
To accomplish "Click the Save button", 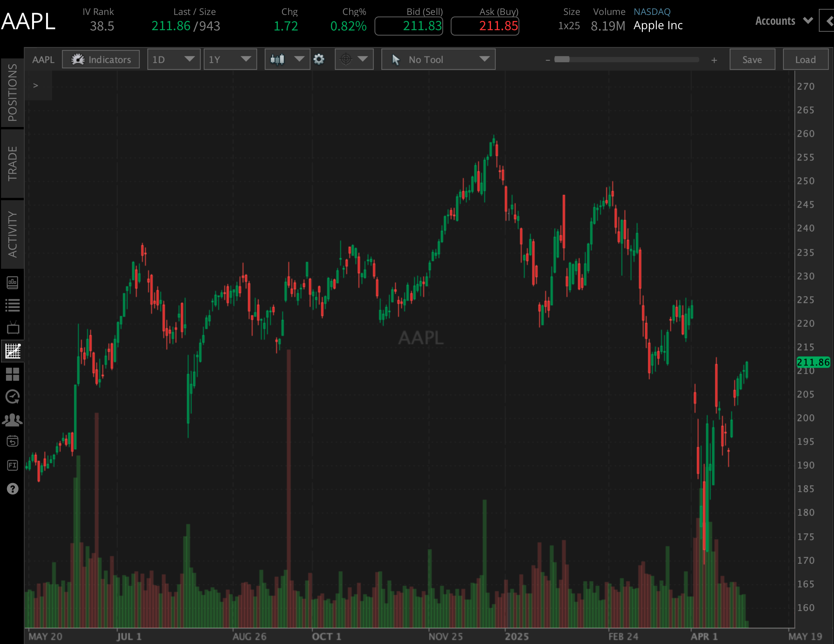I will [x=752, y=59].
